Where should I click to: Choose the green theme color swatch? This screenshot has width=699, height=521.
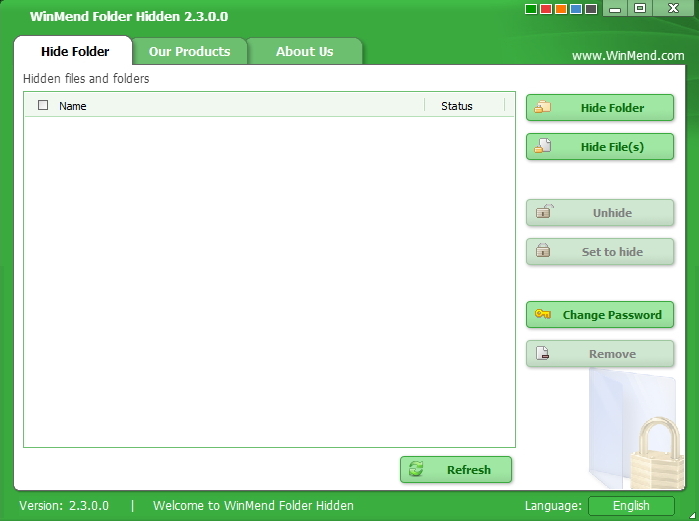pyautogui.click(x=530, y=9)
